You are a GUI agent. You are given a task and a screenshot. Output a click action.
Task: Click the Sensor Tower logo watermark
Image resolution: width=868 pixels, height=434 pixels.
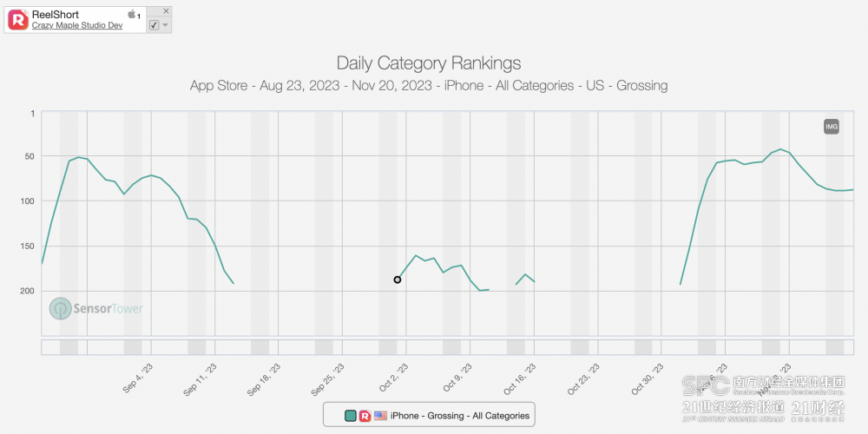(x=96, y=308)
